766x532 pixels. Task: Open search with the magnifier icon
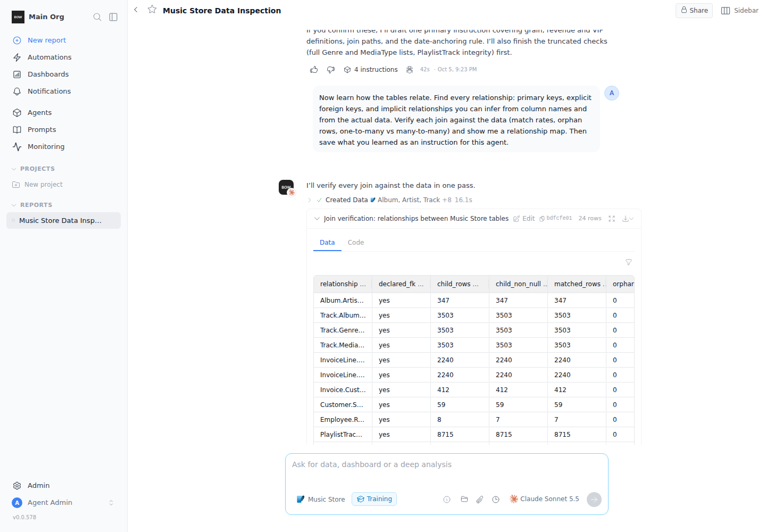pos(97,17)
